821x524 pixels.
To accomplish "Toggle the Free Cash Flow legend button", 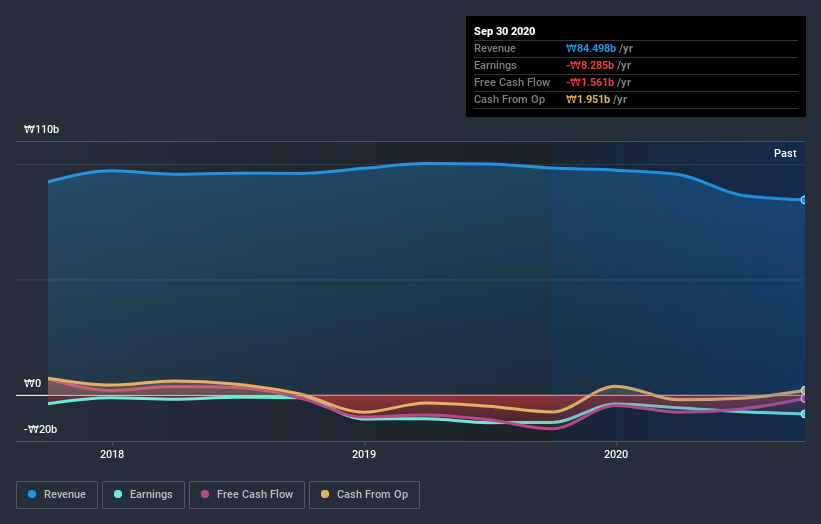I will [x=247, y=495].
